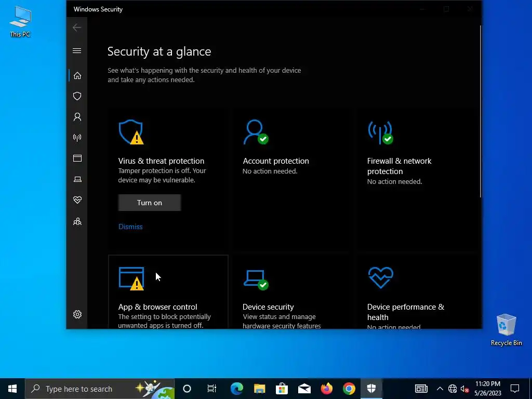Open Virus & threat protection heading
The width and height of the screenshot is (532, 399).
pos(161,161)
